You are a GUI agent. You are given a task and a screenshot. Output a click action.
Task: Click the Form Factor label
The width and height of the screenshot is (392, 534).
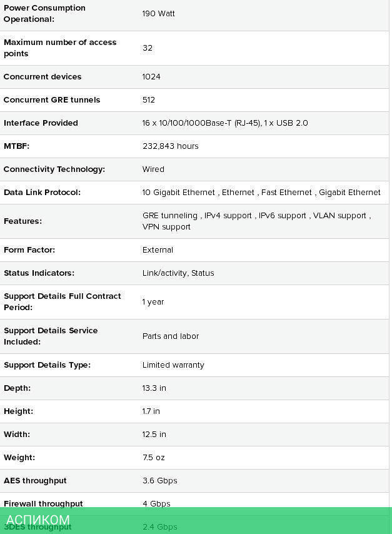[x=29, y=250]
